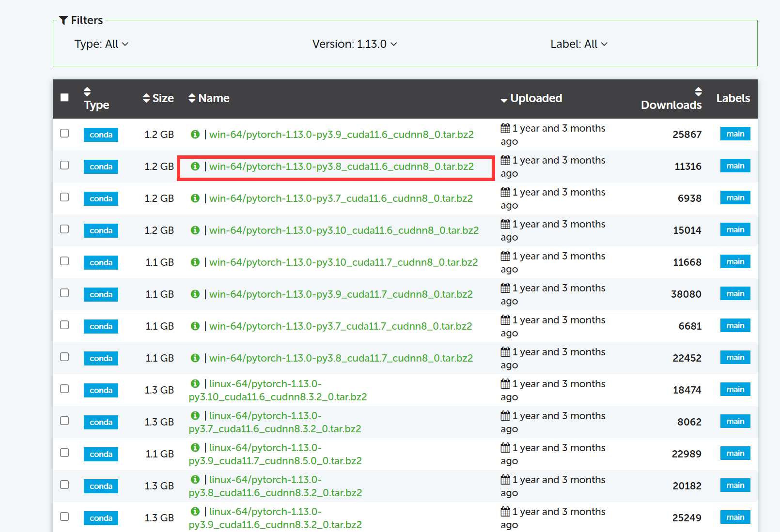Click calendar icon in the 6681 downloads row
Screen dimensions: 780x532
tap(505, 319)
